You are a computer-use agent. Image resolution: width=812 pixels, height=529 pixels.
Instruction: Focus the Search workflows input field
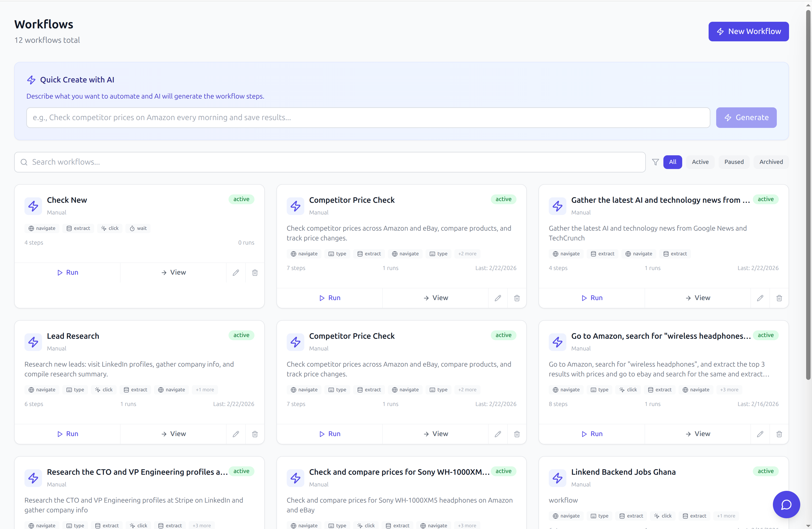[329, 162]
